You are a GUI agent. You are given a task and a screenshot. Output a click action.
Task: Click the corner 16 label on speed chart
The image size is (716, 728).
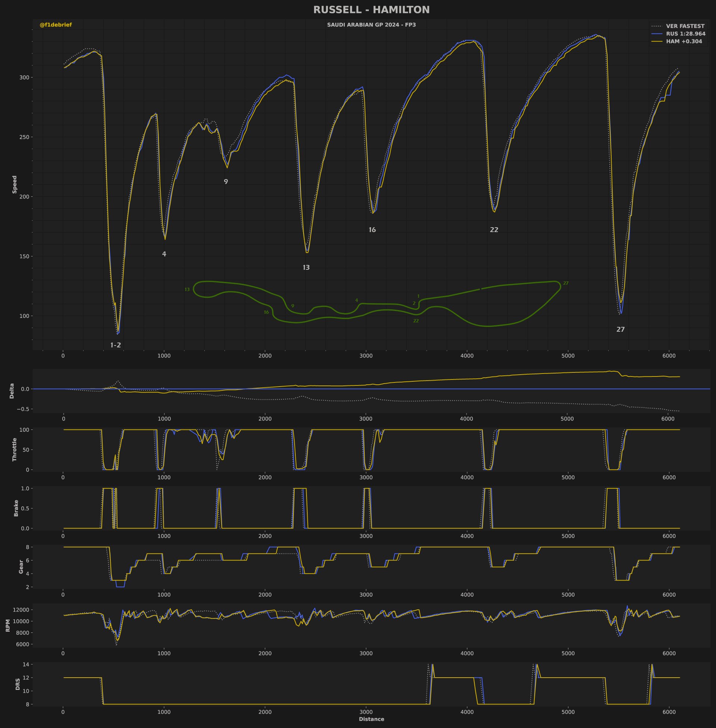coord(372,230)
